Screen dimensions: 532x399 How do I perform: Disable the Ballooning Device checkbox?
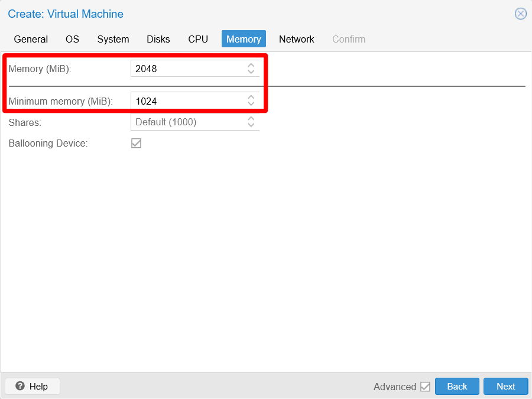click(136, 143)
